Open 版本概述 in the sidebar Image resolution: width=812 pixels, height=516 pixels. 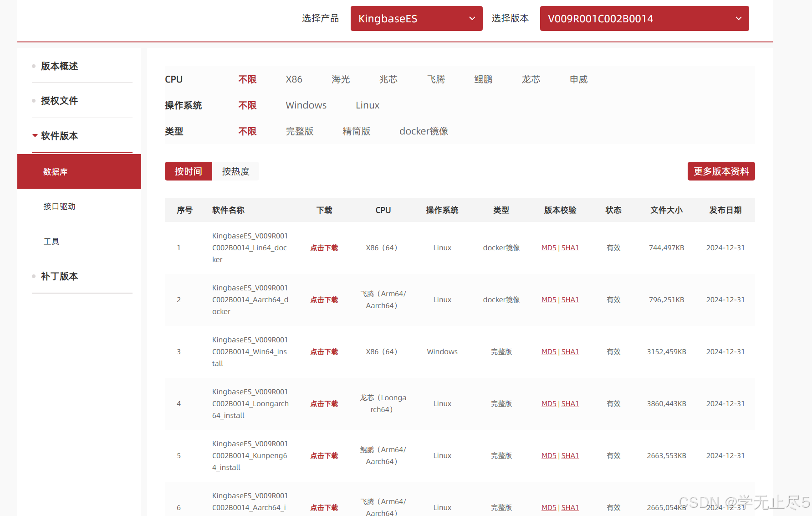tap(59, 66)
